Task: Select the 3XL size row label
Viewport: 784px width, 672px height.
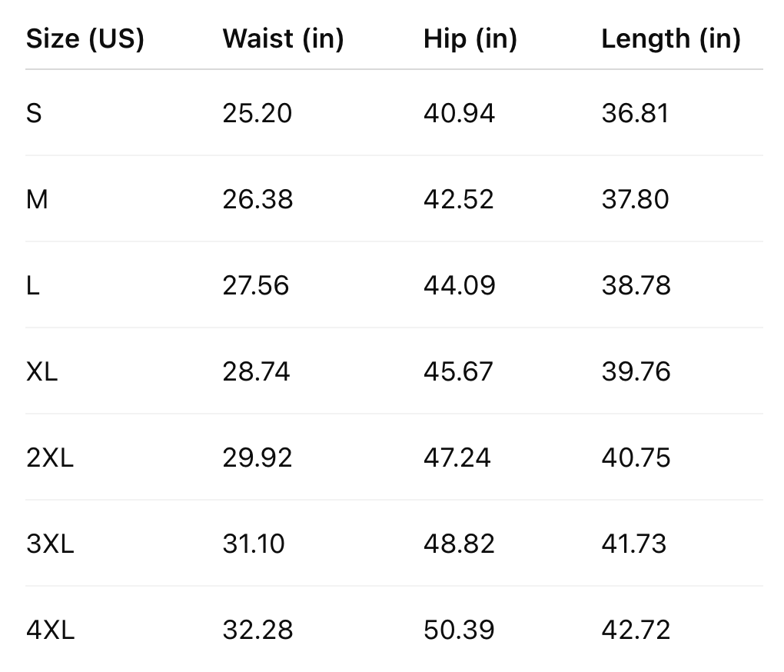Action: 50,544
